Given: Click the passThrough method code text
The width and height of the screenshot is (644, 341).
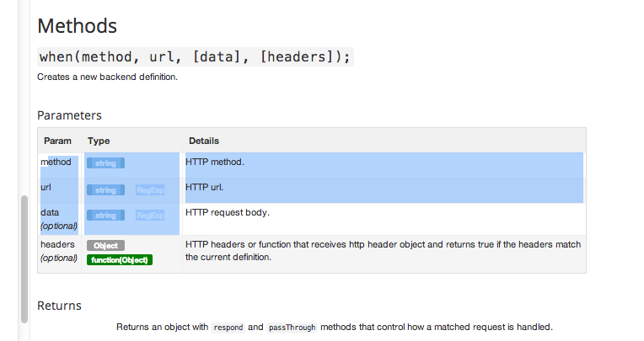Looking at the screenshot, I should tap(292, 327).
